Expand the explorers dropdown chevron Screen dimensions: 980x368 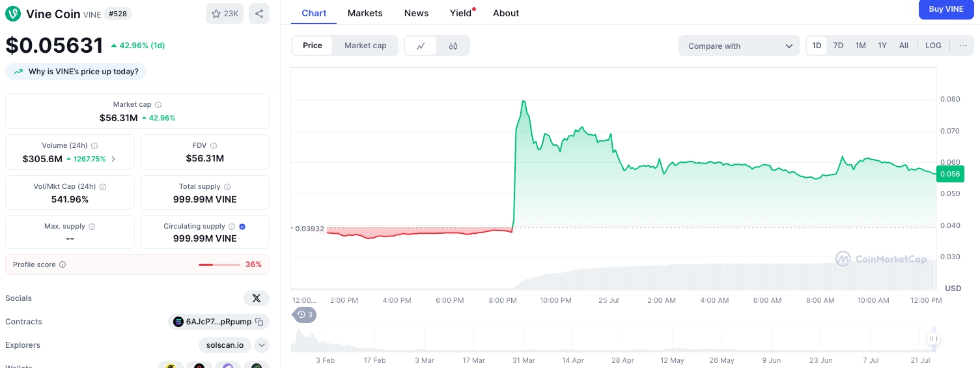click(262, 345)
